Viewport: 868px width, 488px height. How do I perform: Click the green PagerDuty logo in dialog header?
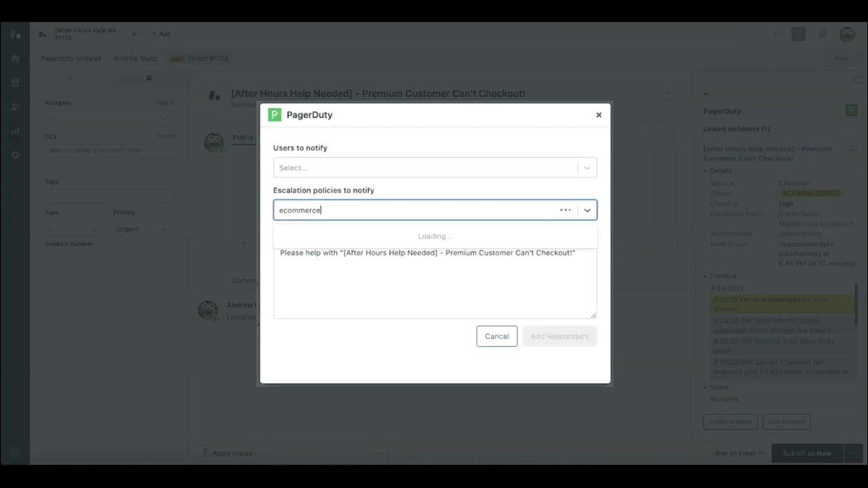tap(275, 115)
